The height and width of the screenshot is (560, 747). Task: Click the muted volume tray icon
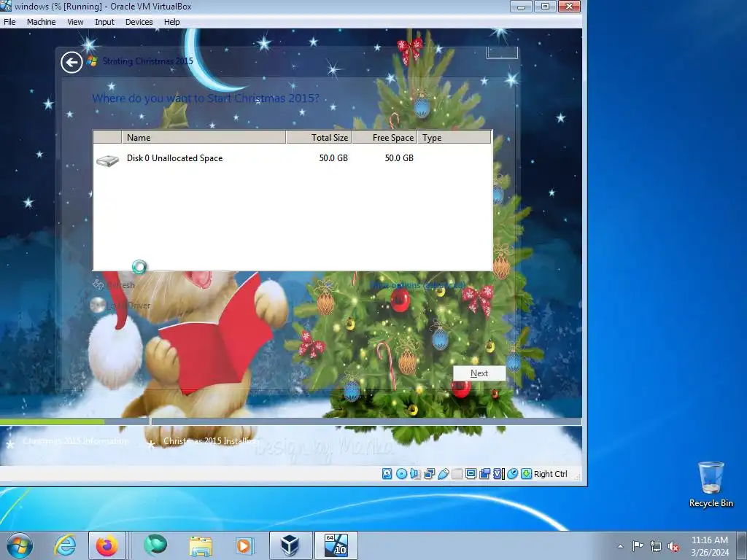coord(673,546)
